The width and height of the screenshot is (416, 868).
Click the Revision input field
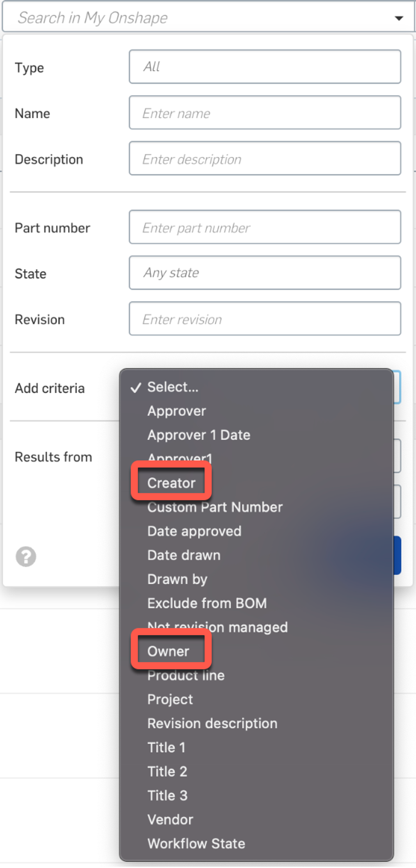[265, 319]
